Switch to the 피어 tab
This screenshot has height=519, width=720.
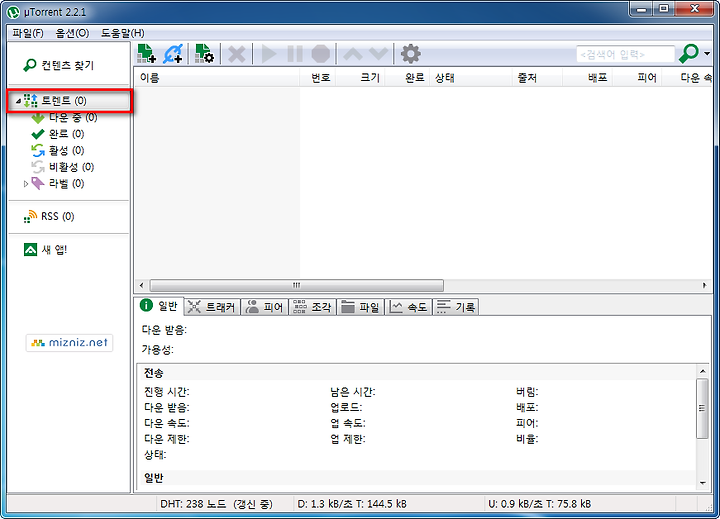(264, 307)
